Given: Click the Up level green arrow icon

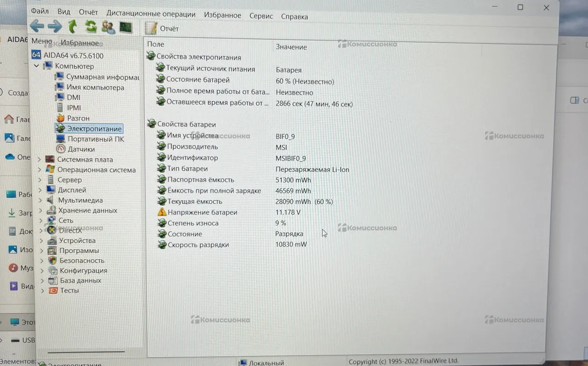Looking at the screenshot, I should pyautogui.click(x=73, y=26).
